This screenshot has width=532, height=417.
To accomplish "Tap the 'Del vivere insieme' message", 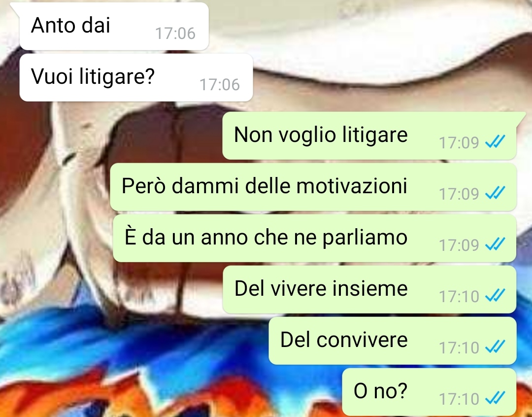I will coord(369,290).
